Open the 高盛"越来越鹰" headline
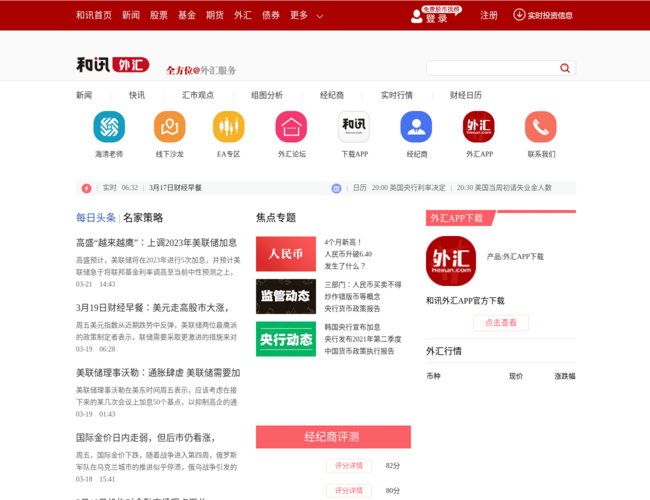Viewport: 650px width, 500px height. (156, 243)
